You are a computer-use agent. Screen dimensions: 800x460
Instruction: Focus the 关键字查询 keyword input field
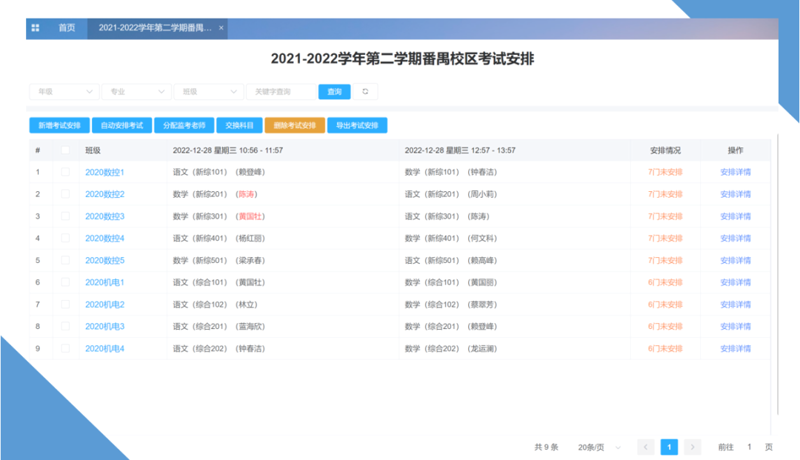(281, 92)
